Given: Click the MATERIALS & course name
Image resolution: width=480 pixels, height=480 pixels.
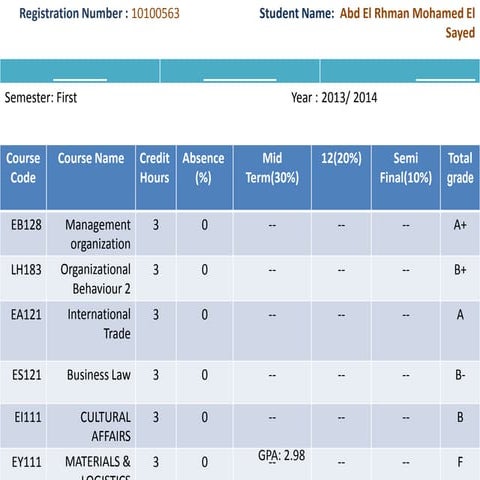Looking at the screenshot, I should (98, 462).
